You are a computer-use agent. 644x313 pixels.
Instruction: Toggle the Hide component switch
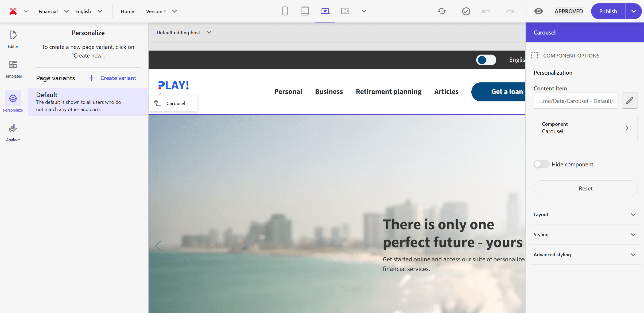pyautogui.click(x=541, y=164)
